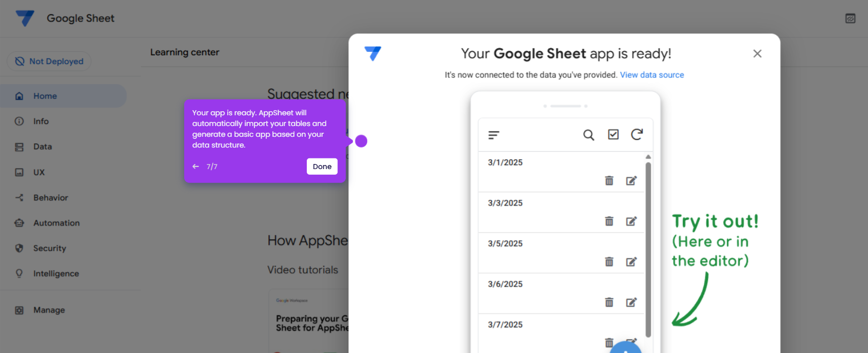Click the Security shield icon
This screenshot has height=353, width=868.
(19, 248)
